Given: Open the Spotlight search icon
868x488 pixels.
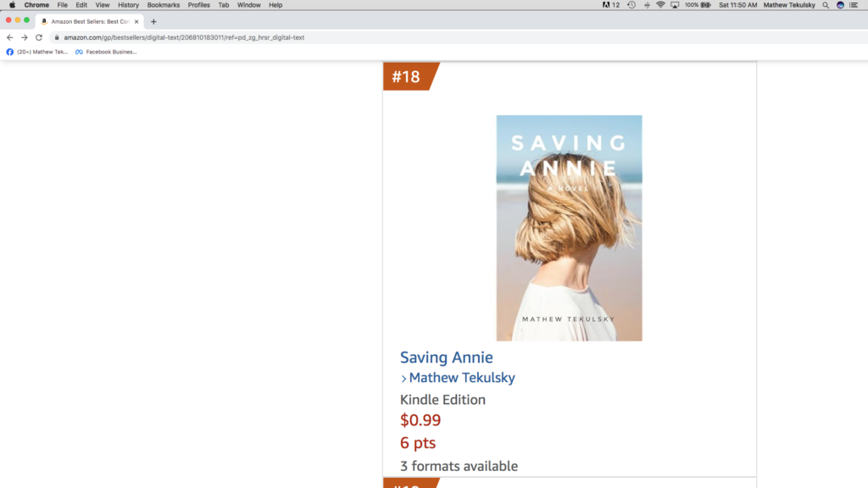Looking at the screenshot, I should pyautogui.click(x=826, y=5).
